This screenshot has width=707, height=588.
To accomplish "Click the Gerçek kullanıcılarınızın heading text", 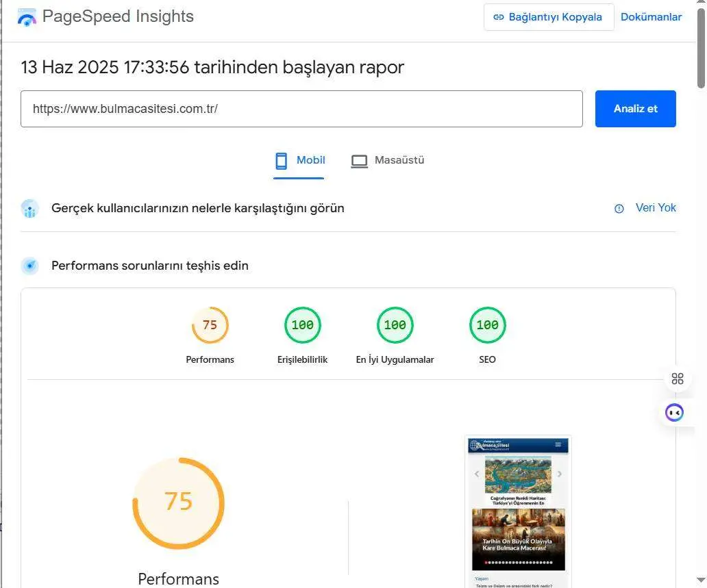I will point(198,208).
